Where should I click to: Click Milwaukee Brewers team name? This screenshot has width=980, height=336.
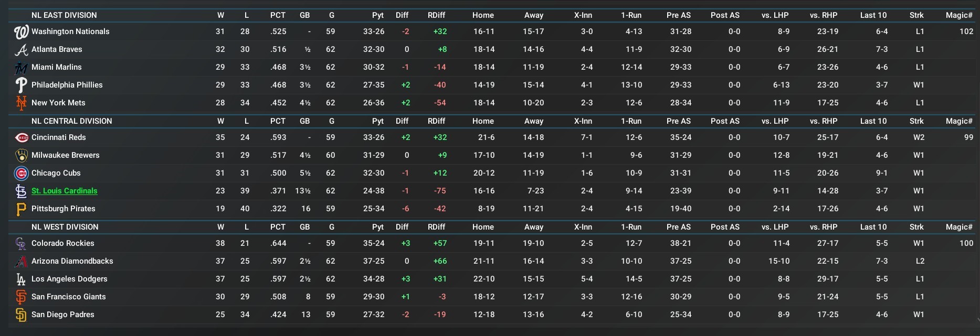(66, 155)
